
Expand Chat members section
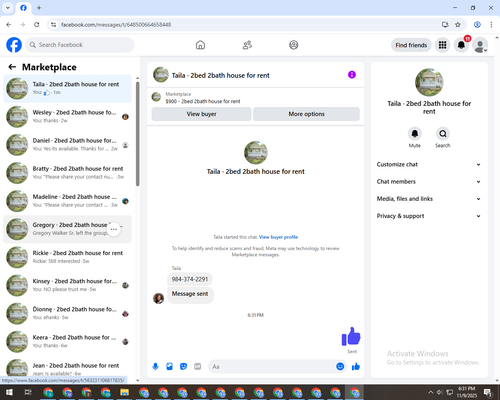tap(429, 182)
